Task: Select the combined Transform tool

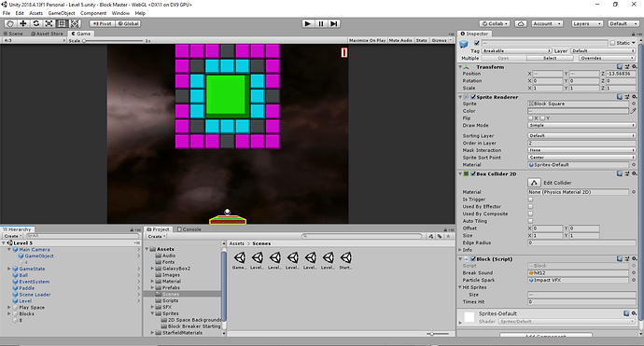Action: (75, 24)
